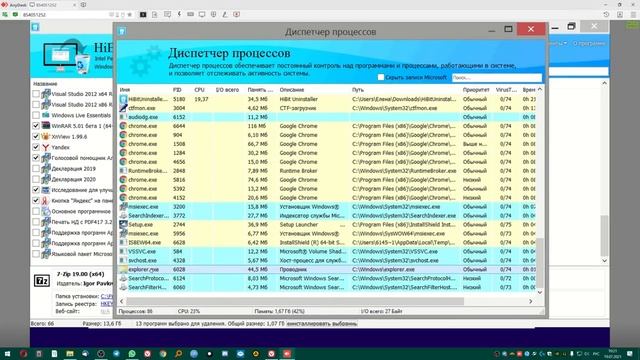Screen dimensions: 640x360
Task: Uncheck the Yandex entry
Action: [36, 147]
